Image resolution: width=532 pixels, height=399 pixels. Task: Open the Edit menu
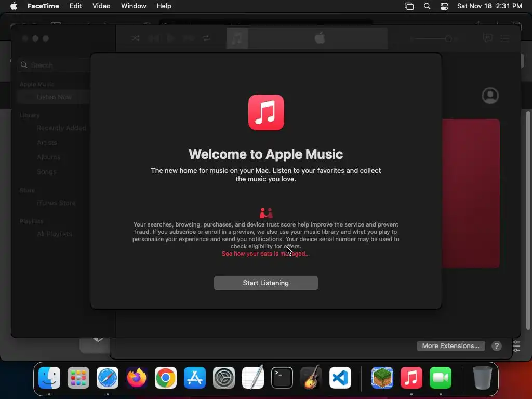pyautogui.click(x=76, y=6)
